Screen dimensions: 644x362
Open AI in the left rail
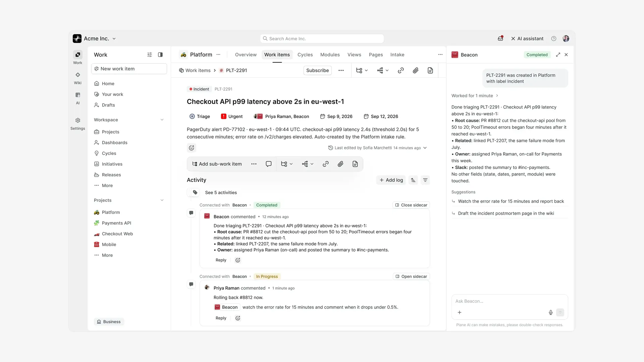pyautogui.click(x=77, y=98)
